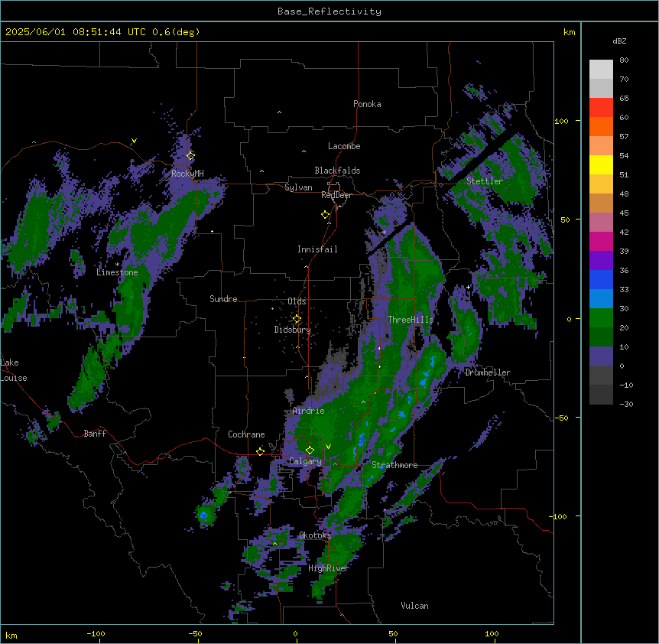Image resolution: width=659 pixels, height=644 pixels.
Task: Click the 100 tick on the right vertical axis
Action: [x=561, y=121]
